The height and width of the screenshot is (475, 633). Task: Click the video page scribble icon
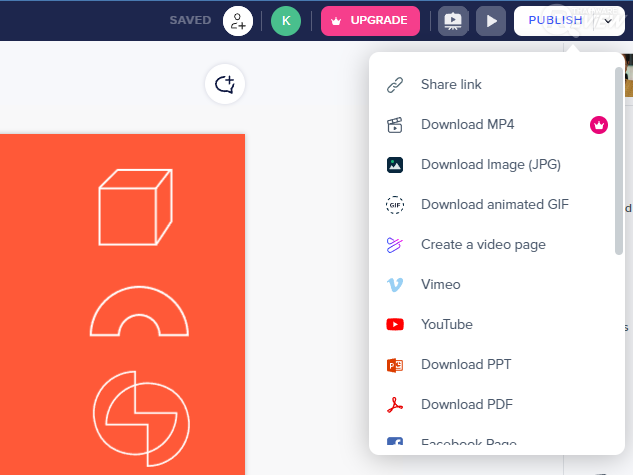(395, 245)
